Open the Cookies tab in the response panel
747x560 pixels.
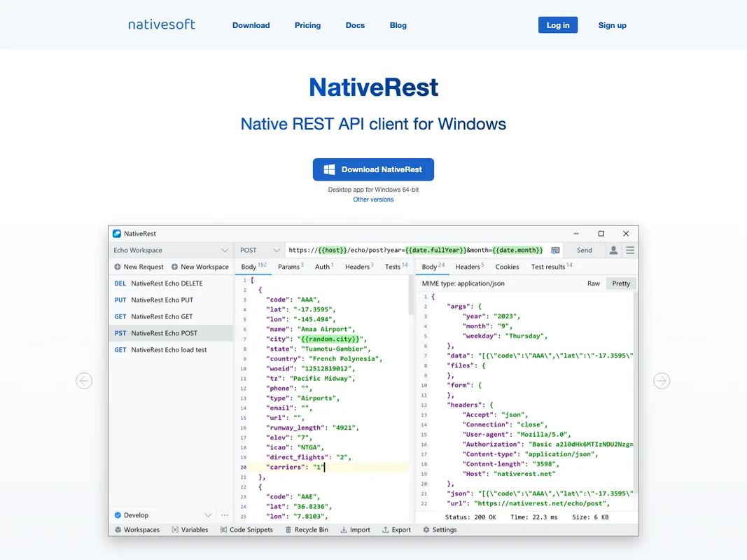507,267
